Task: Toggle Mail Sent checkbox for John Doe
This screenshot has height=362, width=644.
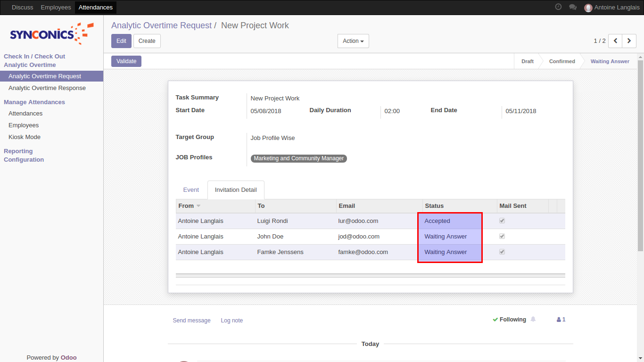Action: click(x=502, y=236)
